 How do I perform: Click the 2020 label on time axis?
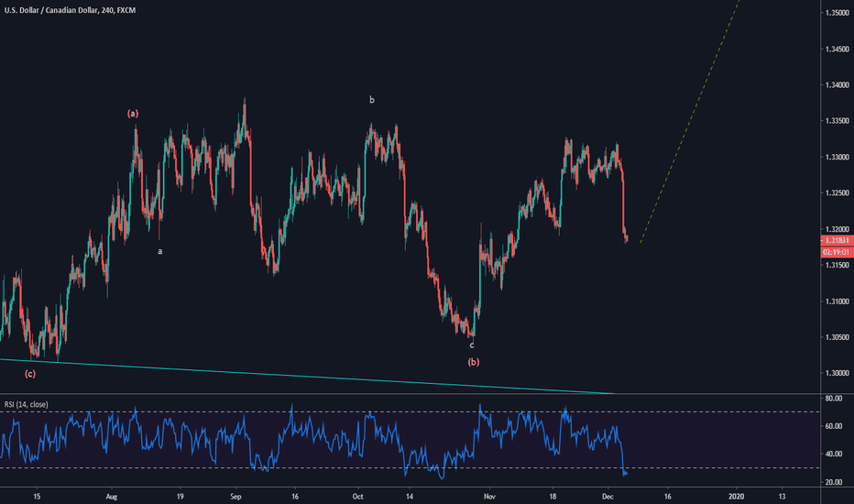pos(736,496)
